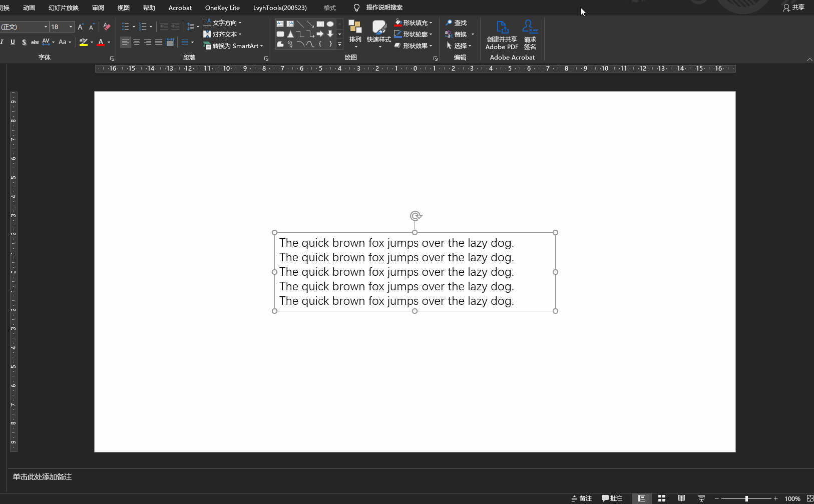Decrease list indent level
The width and height of the screenshot is (814, 504).
[x=164, y=27]
